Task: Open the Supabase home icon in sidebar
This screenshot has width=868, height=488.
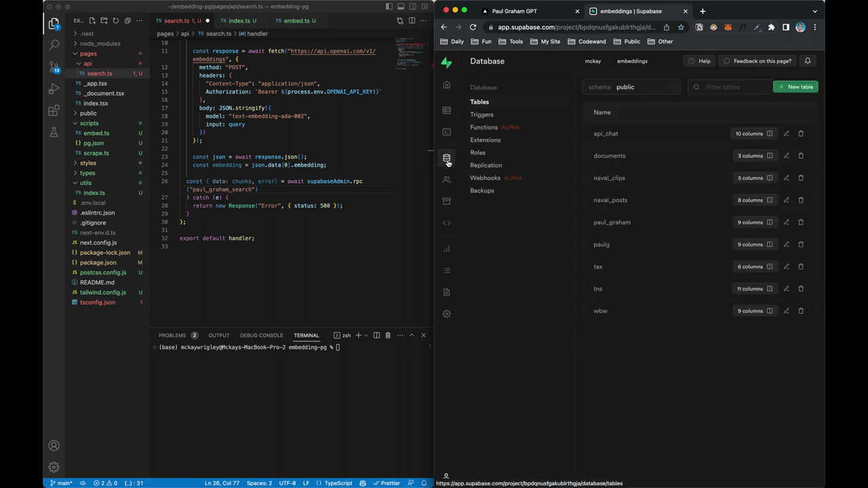Action: (446, 85)
